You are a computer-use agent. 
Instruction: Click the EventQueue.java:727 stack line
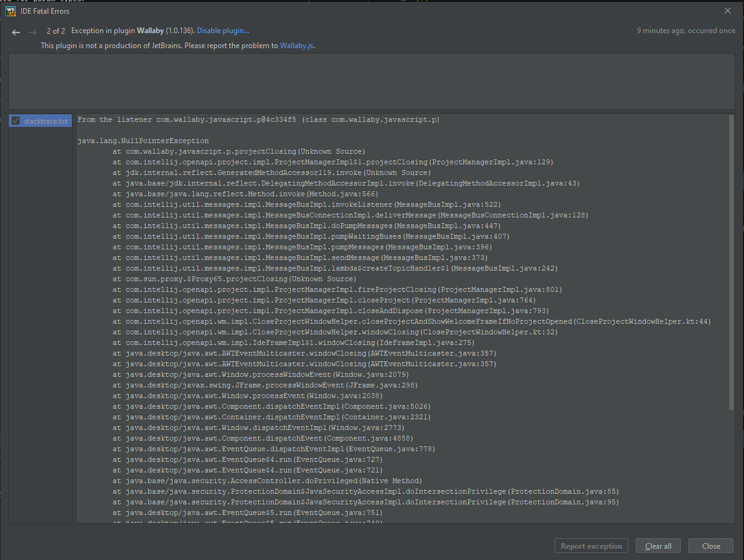[248, 459]
